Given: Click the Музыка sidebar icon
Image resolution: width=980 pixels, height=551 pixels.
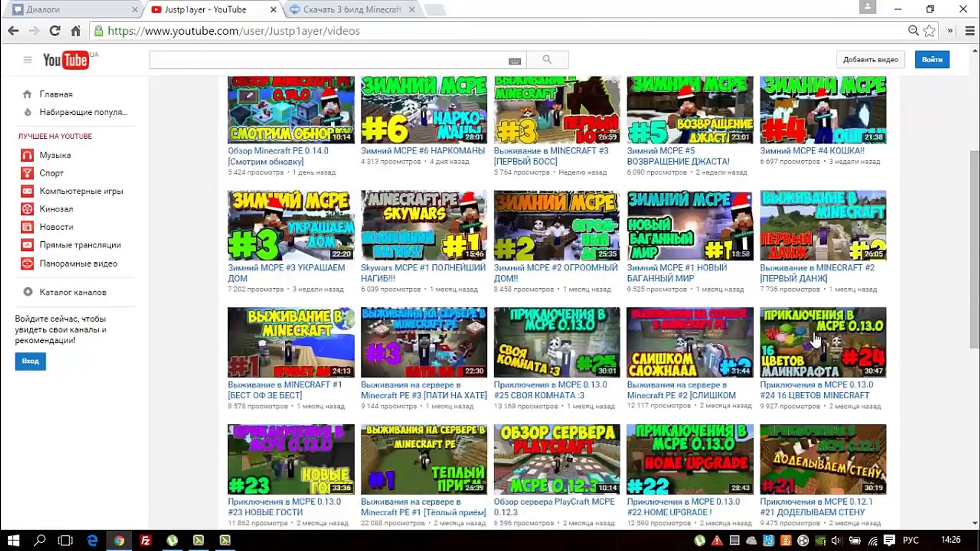Looking at the screenshot, I should click(x=27, y=155).
